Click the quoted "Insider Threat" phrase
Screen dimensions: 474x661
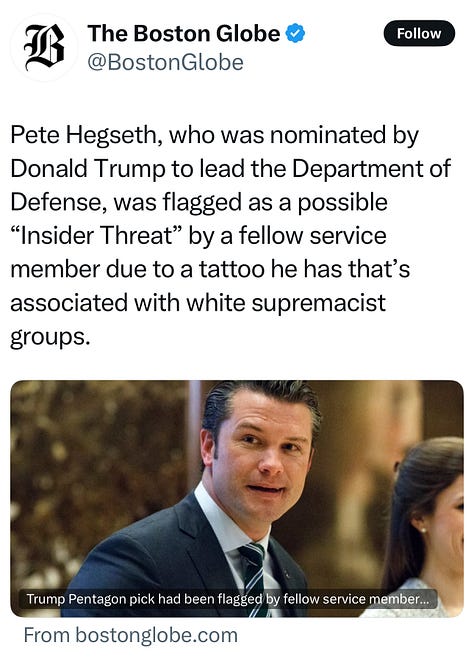tap(96, 236)
